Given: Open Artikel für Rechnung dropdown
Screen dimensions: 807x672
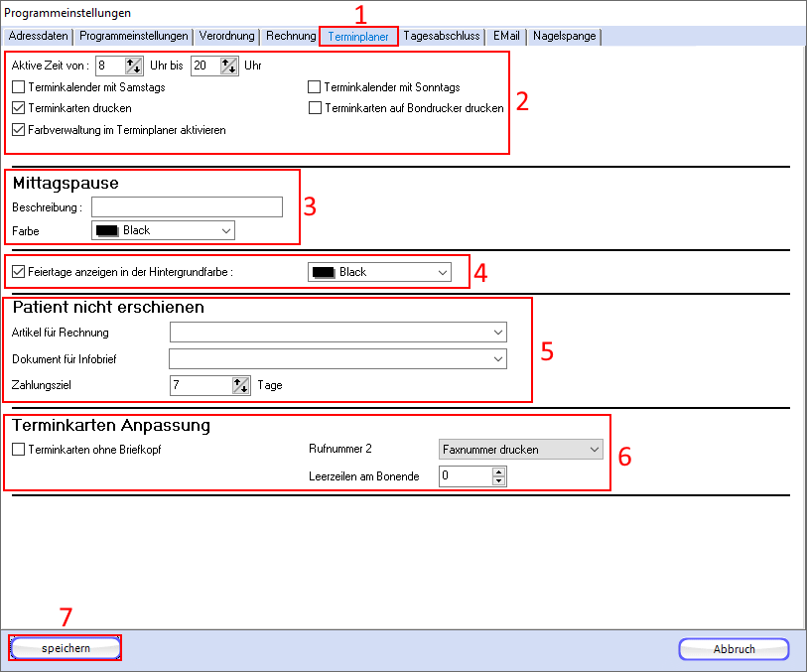Looking at the screenshot, I should 337,333.
